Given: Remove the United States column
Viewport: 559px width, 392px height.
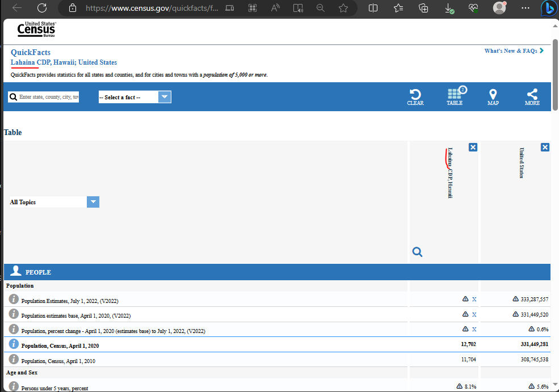Looking at the screenshot, I should coord(545,147).
